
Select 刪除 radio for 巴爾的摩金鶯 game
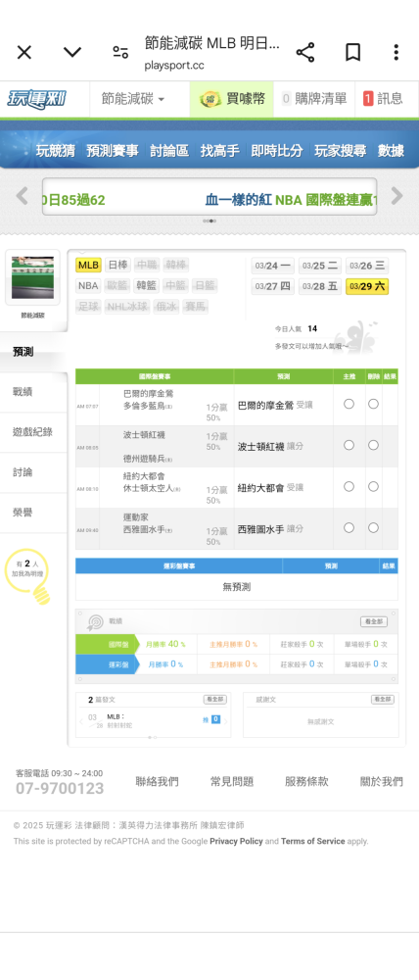373,404
